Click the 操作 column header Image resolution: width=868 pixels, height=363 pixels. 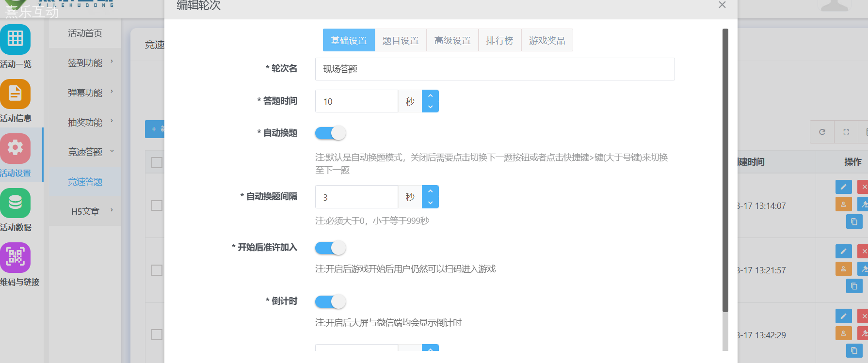(x=852, y=162)
